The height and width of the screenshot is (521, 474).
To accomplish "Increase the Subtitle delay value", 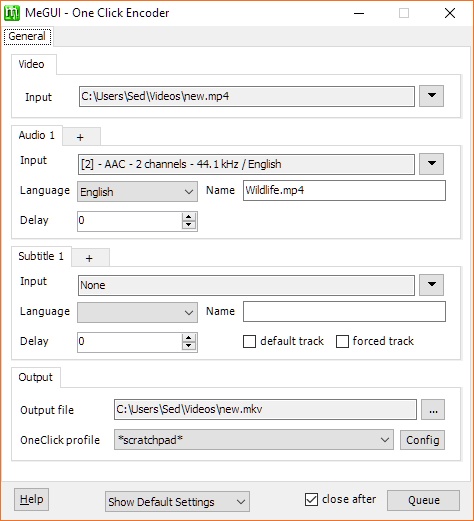I will click(189, 338).
